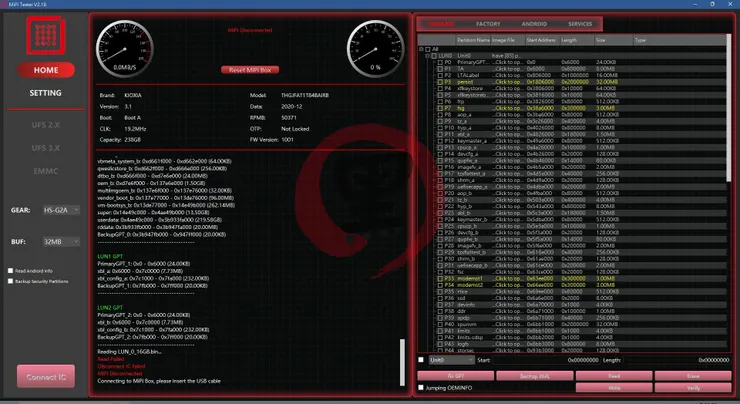Viewport: 740px width, 404px height.
Task: Tick the P6 frp partition checkbox
Action: pos(440,101)
